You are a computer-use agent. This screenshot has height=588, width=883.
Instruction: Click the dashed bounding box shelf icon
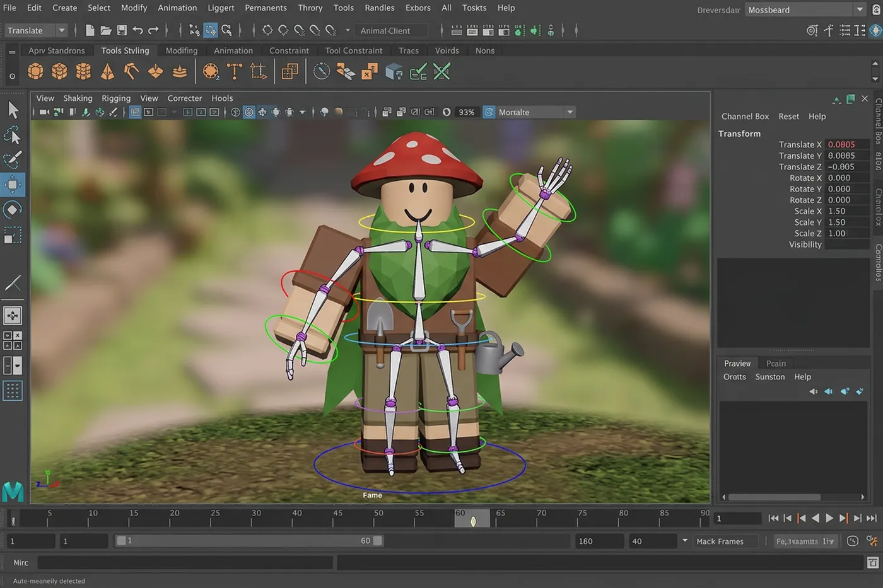[259, 71]
